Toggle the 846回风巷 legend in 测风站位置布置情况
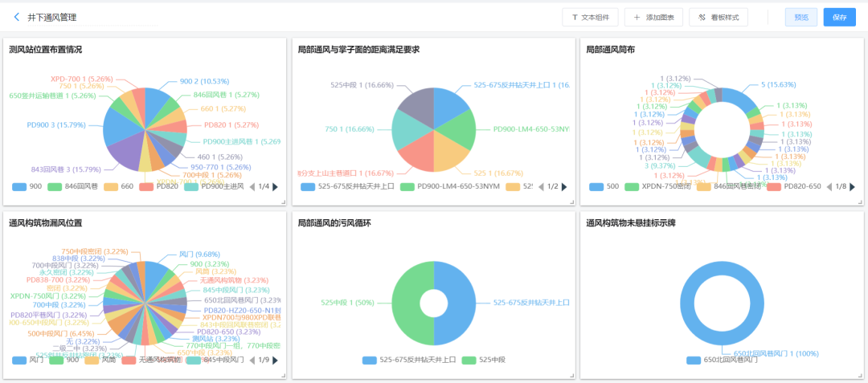This screenshot has height=383, width=868. (76, 187)
